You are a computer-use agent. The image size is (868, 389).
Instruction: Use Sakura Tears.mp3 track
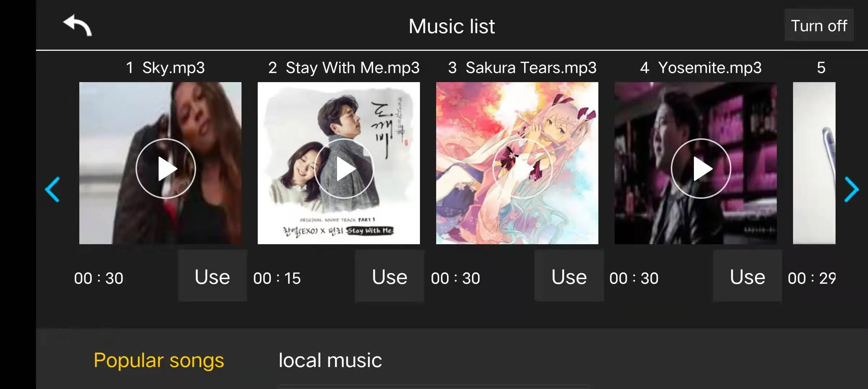coord(569,276)
